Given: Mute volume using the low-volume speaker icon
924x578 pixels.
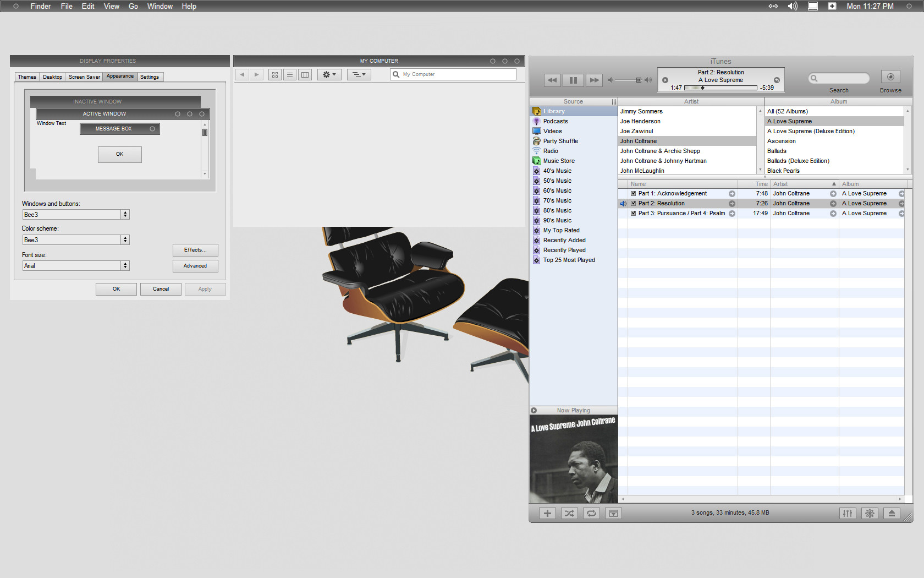Looking at the screenshot, I should [610, 80].
